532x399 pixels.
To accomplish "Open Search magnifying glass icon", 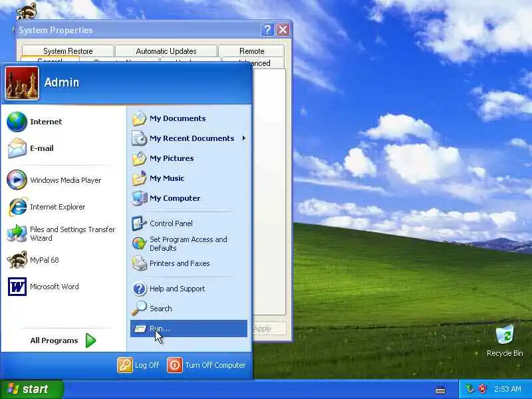I will pos(139,309).
